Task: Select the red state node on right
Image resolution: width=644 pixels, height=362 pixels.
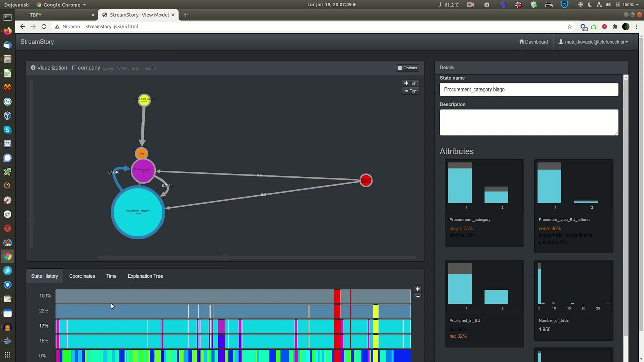Action: click(x=366, y=180)
